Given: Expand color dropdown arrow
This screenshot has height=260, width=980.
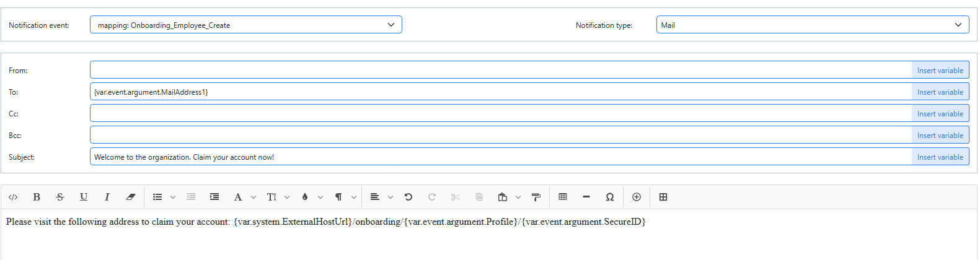Looking at the screenshot, I should [320, 197].
